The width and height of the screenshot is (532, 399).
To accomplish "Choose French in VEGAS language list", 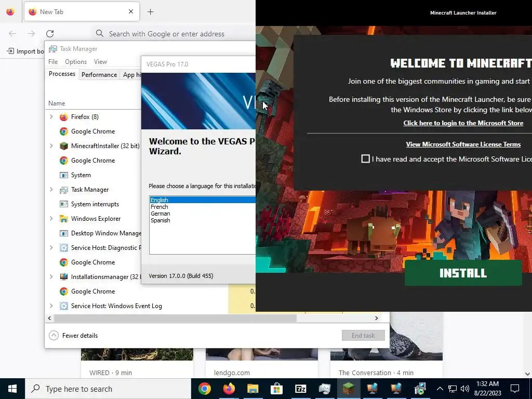I will click(x=203, y=207).
